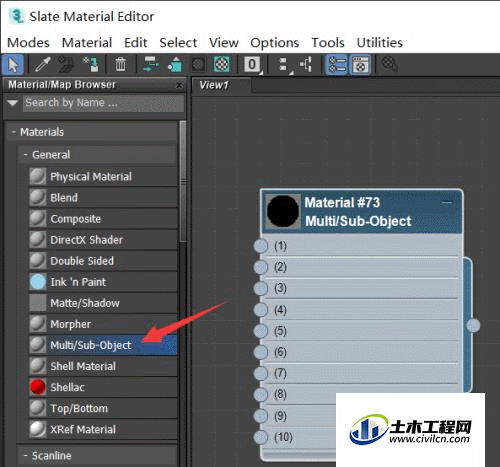Click Ink 'n Paint blue sphere icon
This screenshot has height=467, width=500.
[x=38, y=282]
